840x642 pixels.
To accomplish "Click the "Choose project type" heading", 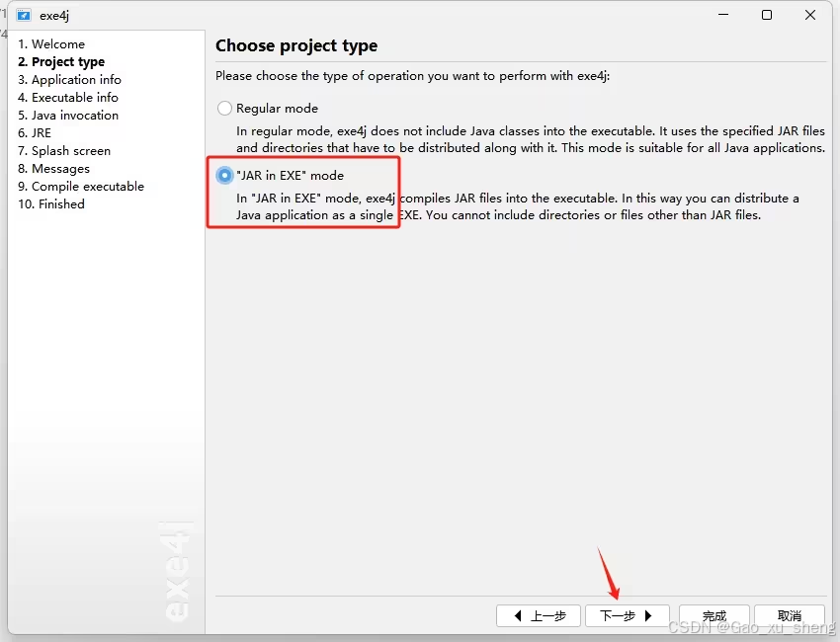I will 296,46.
